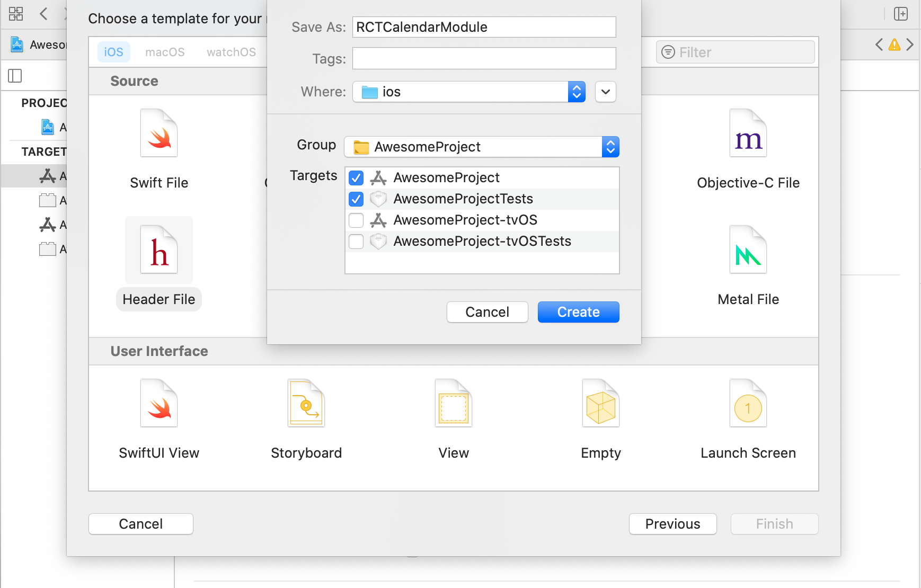Enable the AwesomeProject-tvOSTests target
This screenshot has height=588, width=921.
356,241
